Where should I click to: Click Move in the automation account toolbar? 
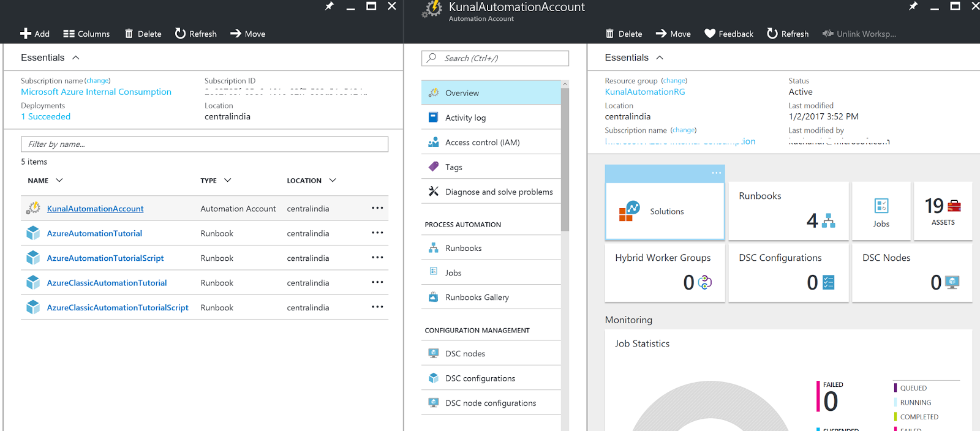(673, 34)
